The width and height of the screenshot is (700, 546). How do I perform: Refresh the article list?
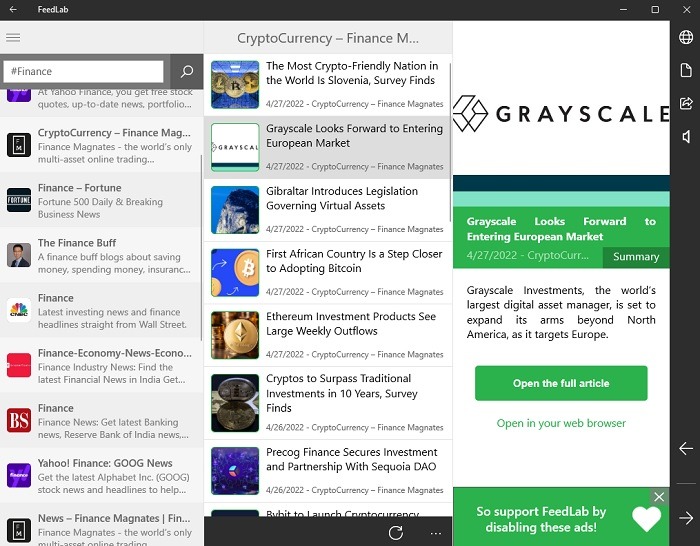[396, 533]
